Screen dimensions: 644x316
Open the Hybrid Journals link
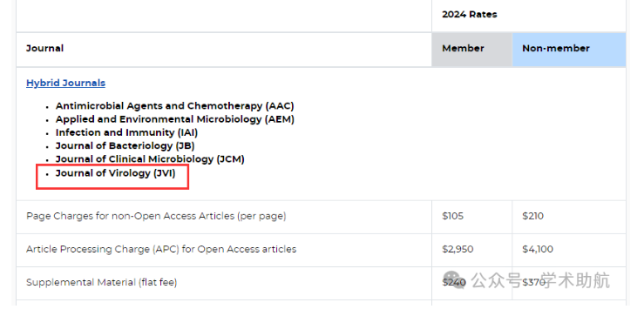[x=65, y=83]
